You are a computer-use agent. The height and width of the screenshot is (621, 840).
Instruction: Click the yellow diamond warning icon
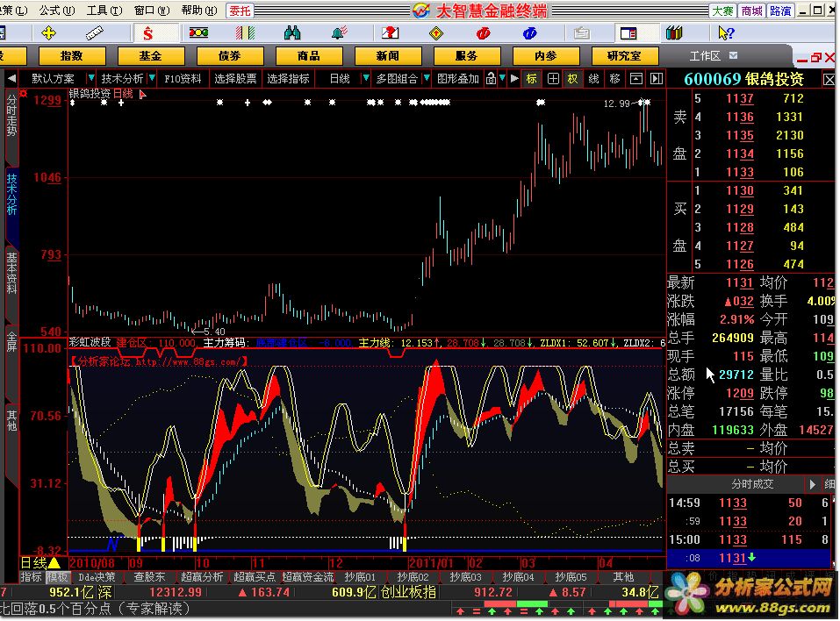[436, 33]
